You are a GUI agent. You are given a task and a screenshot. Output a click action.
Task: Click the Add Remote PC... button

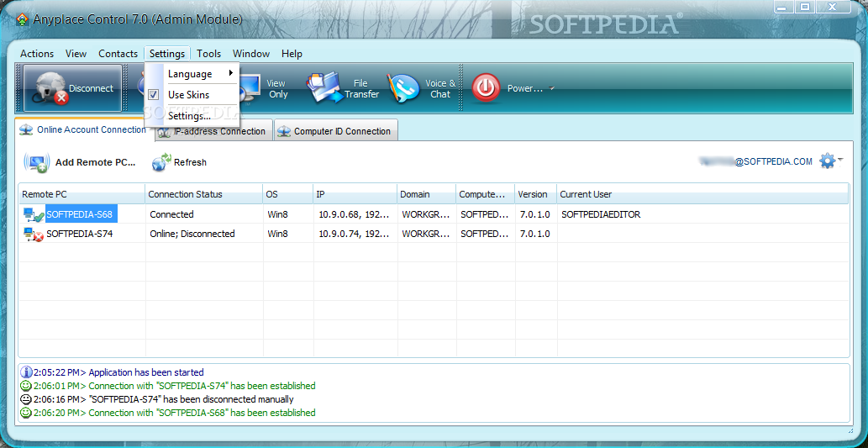(x=80, y=162)
